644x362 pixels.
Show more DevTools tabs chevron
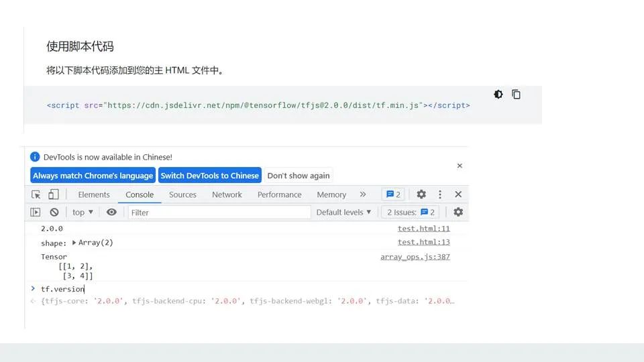point(363,194)
